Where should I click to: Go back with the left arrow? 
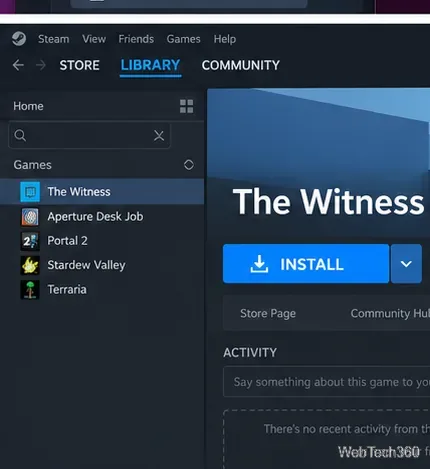(18, 65)
